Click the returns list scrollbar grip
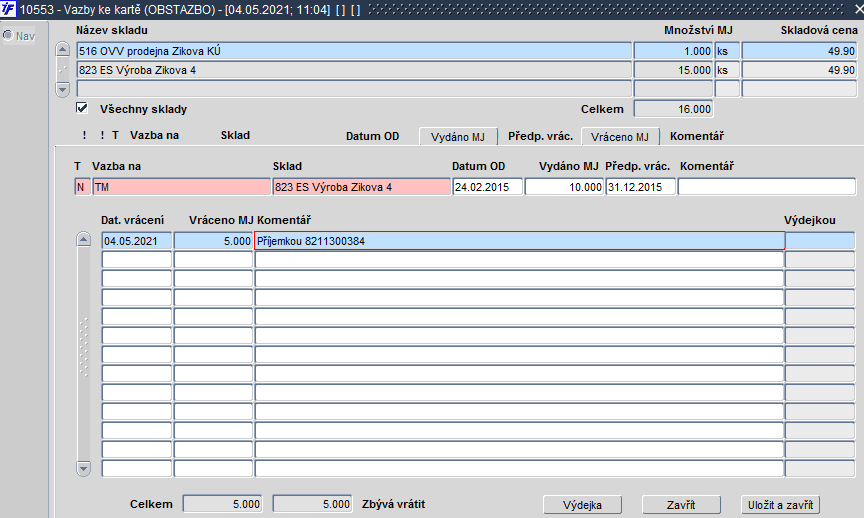This screenshot has width=864, height=518. (84, 347)
